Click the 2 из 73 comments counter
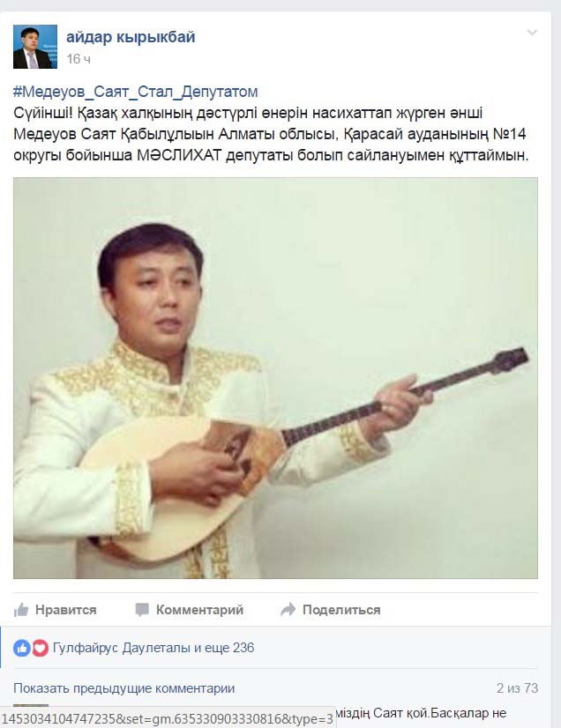Image resolution: width=561 pixels, height=728 pixels. [517, 688]
